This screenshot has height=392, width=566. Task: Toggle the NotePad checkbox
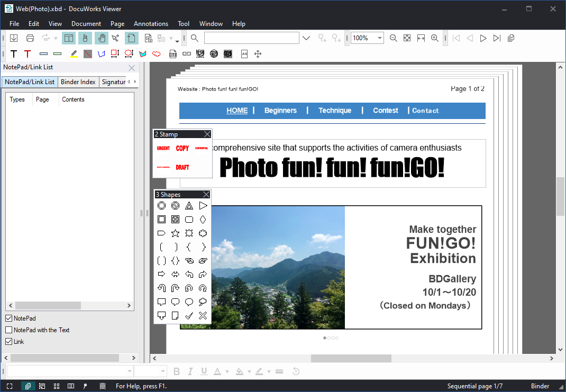pyautogui.click(x=9, y=318)
